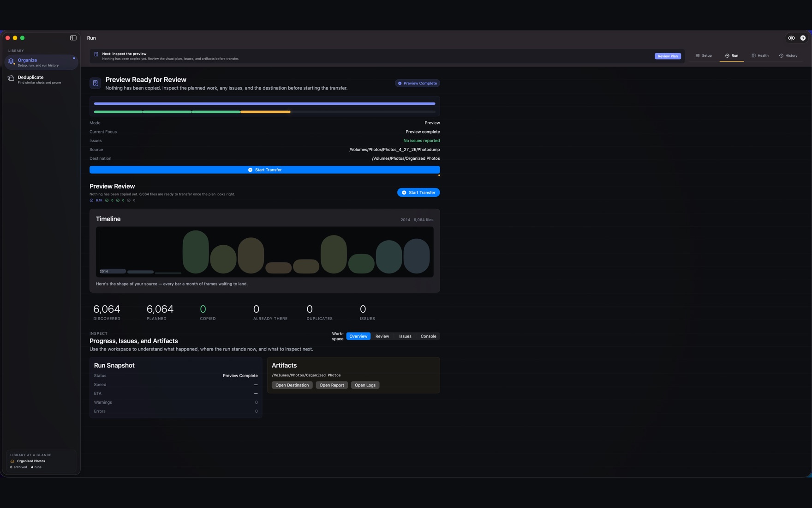Click the banner's inspect preview icon
Screen dimensions: 812x508
[x=96, y=54]
